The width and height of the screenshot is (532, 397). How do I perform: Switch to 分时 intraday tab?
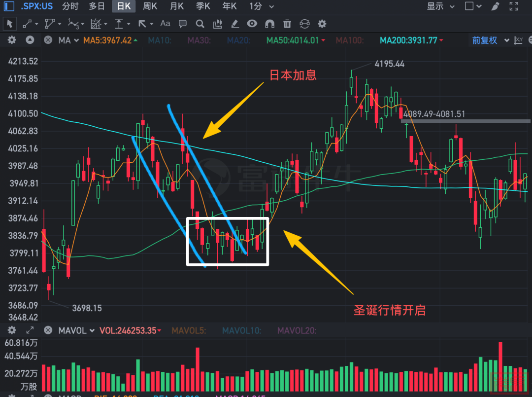coord(70,6)
